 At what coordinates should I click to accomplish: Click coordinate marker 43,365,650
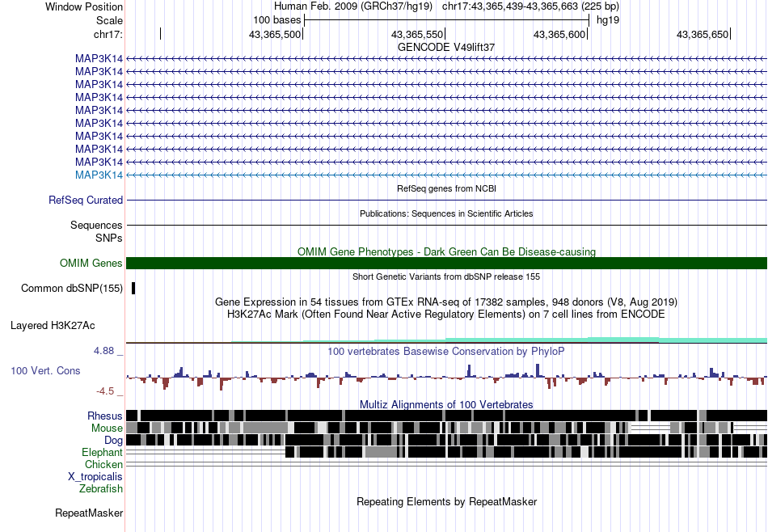[x=703, y=34]
